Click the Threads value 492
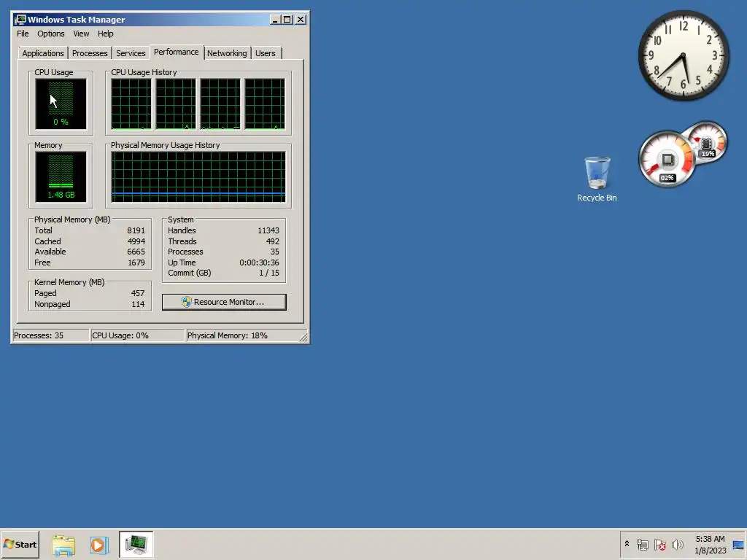 tap(273, 241)
